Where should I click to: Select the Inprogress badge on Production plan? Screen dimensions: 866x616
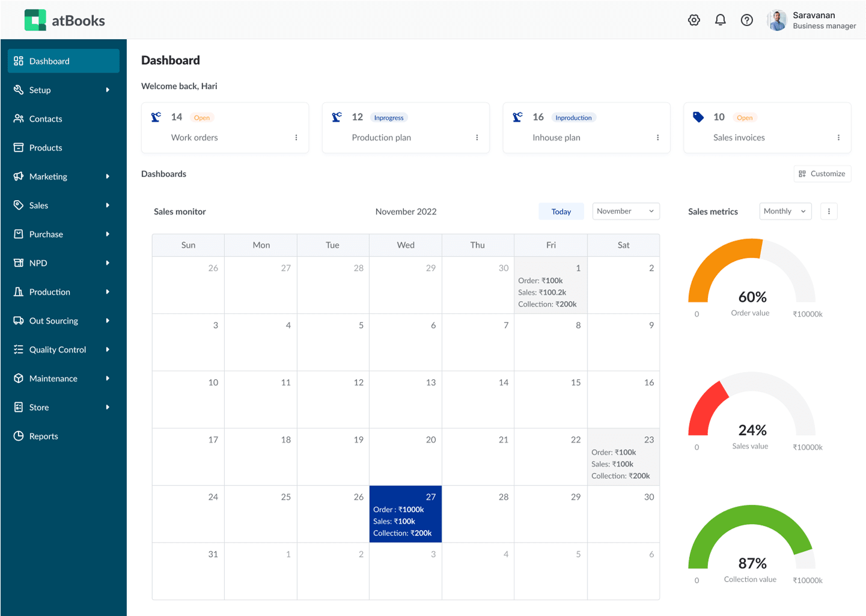pos(389,117)
